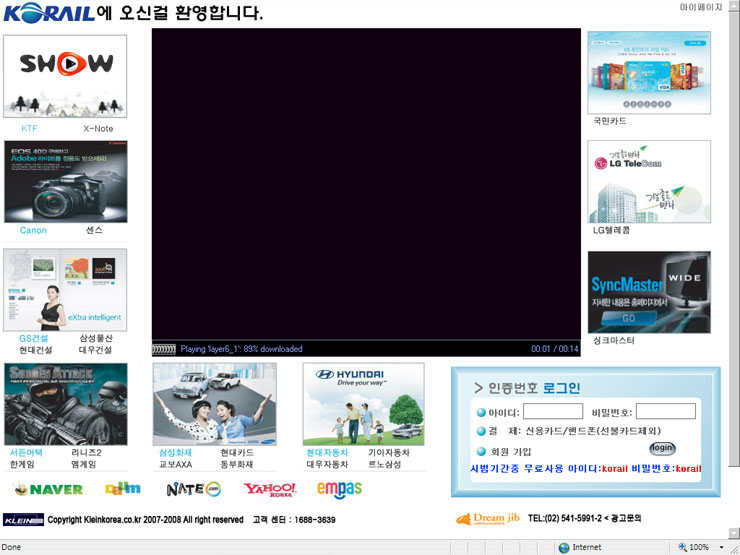Select the LG텔레콤 link

pos(611,230)
